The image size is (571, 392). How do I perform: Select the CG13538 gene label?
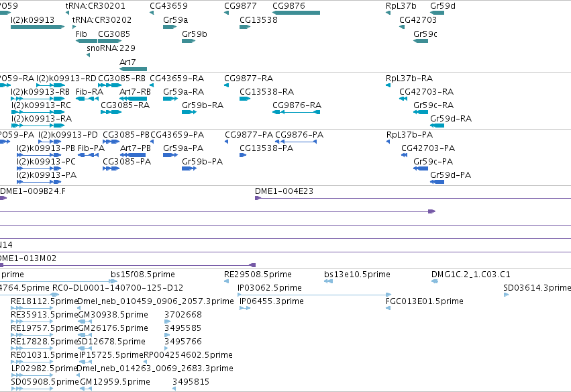click(258, 20)
